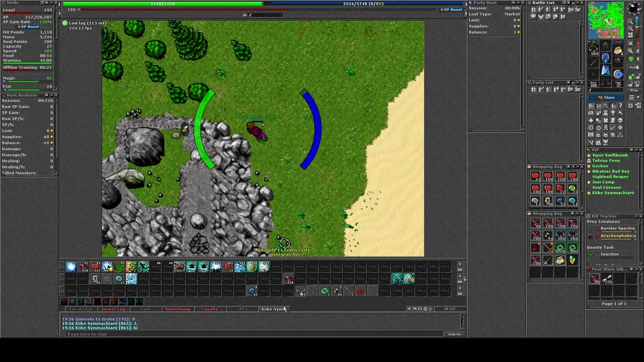Enable defensive green shield mode
644x362 pixels.
click(x=631, y=59)
